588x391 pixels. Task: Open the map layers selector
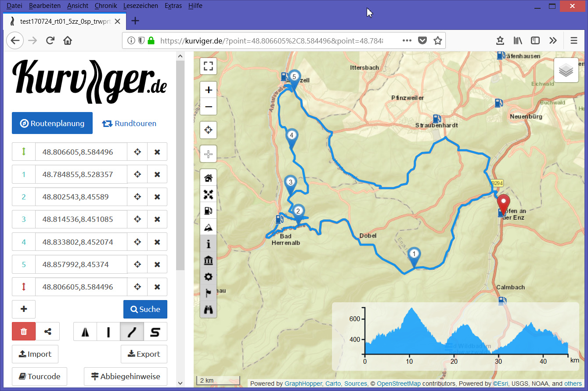point(566,70)
